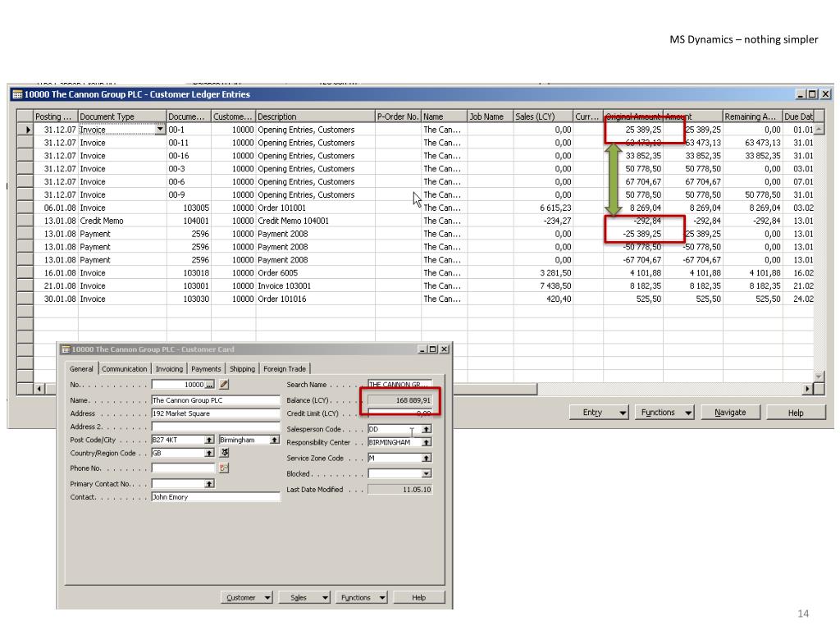Click the Last Date Modified value 11.05.10
The width and height of the screenshot is (840, 630).
(399, 490)
